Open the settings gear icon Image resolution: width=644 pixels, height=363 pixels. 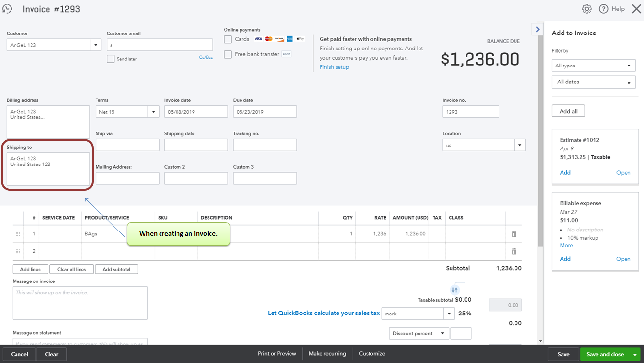[587, 9]
